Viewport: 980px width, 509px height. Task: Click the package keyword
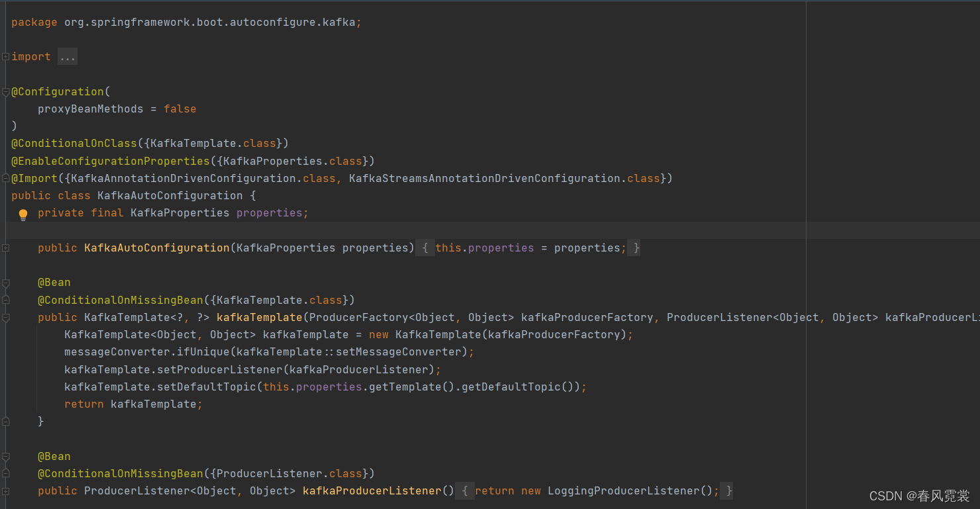click(x=34, y=23)
